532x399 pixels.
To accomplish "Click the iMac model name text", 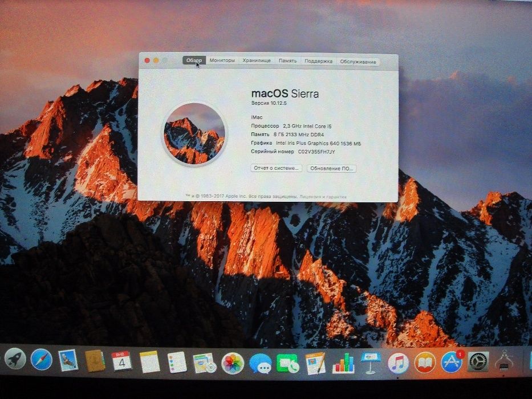I will 257,117.
